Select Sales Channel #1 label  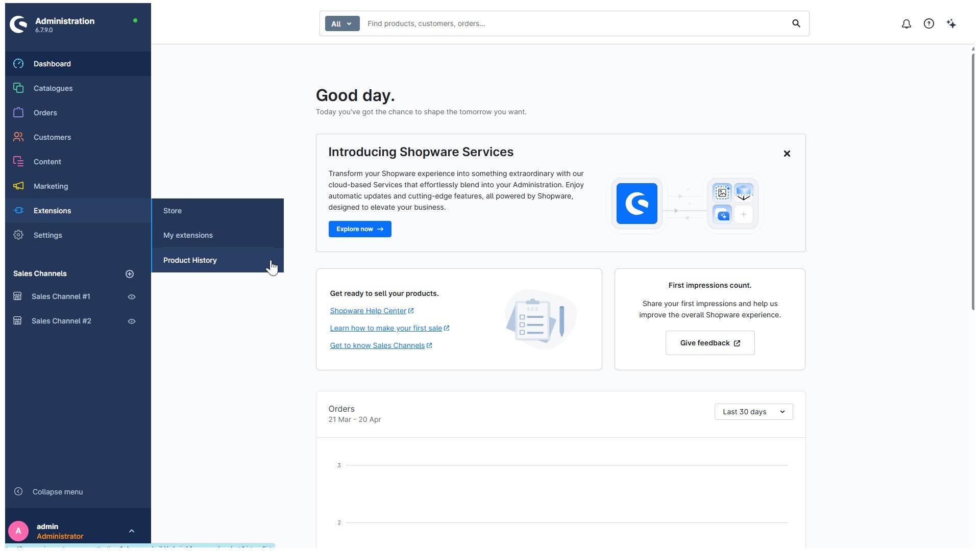[x=61, y=296]
